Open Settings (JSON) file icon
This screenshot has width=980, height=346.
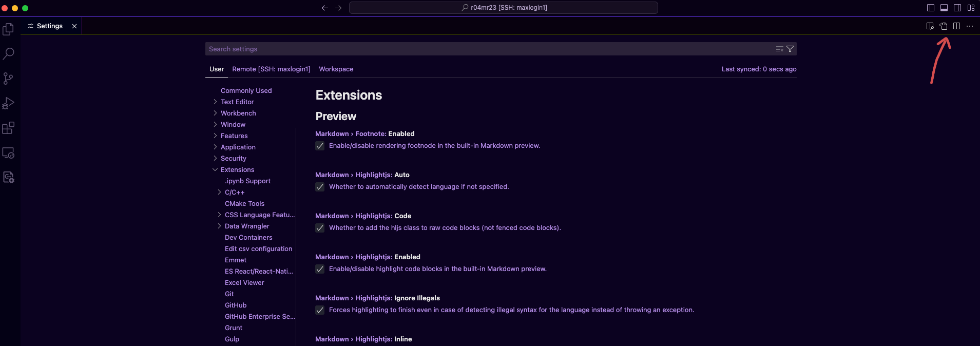[944, 26]
